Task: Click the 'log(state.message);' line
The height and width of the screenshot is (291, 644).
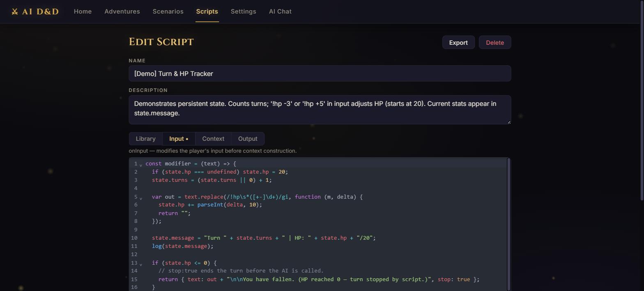Action: click(x=183, y=246)
